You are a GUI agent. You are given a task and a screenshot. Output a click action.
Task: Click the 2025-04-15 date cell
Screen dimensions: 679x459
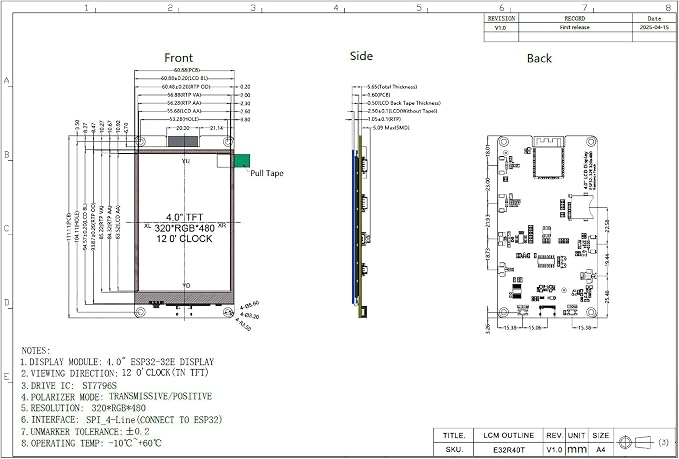654,27
